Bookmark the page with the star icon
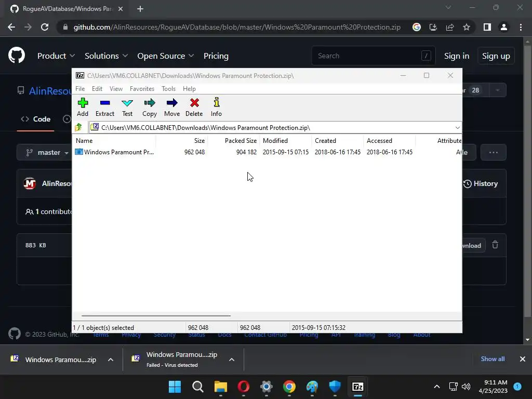The height and width of the screenshot is (399, 532). pyautogui.click(x=467, y=27)
